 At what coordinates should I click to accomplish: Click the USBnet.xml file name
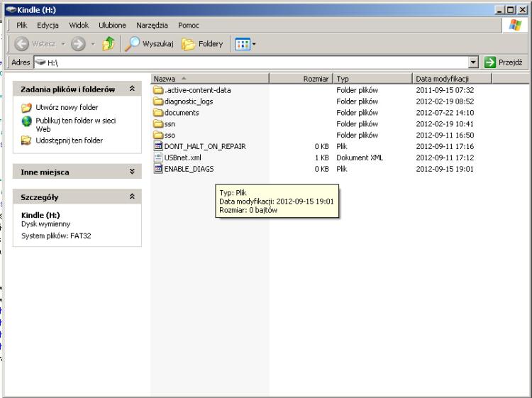tap(182, 157)
